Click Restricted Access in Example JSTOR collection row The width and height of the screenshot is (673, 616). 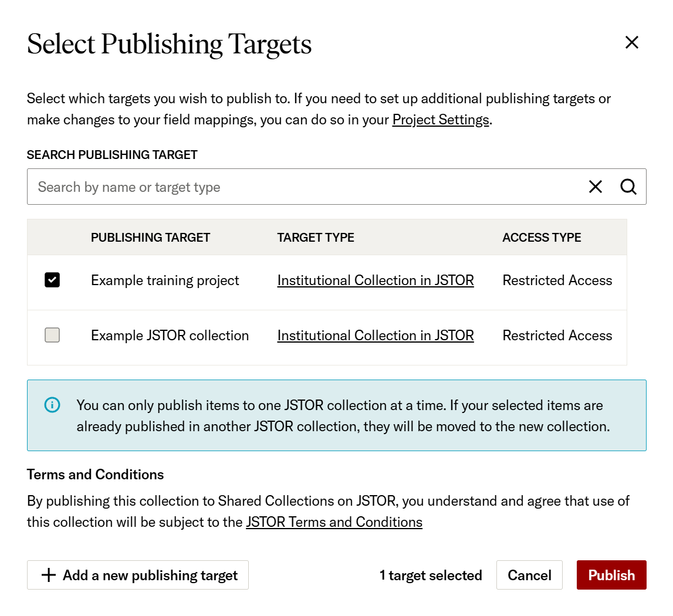(557, 335)
